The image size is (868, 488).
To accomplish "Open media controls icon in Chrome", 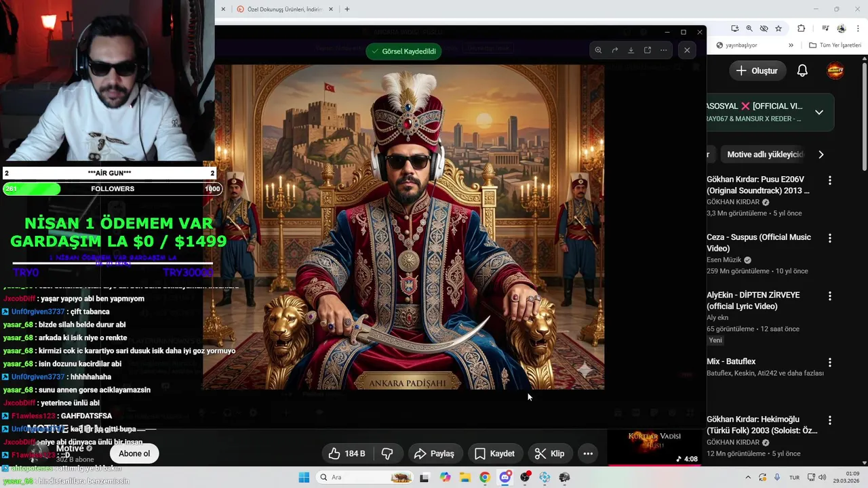I will click(x=825, y=28).
